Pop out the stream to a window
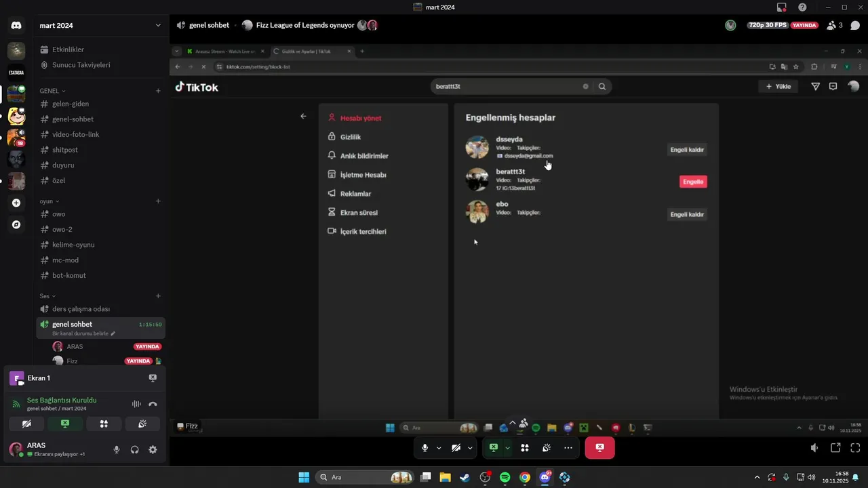The height and width of the screenshot is (488, 868). pyautogui.click(x=835, y=448)
